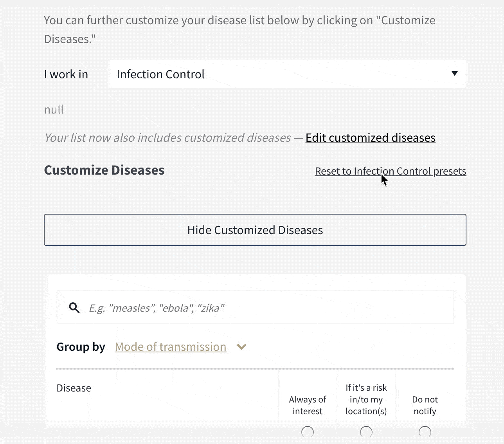Image resolution: width=504 pixels, height=444 pixels.
Task: Click Reset to Infection Control presets
Action: [391, 171]
